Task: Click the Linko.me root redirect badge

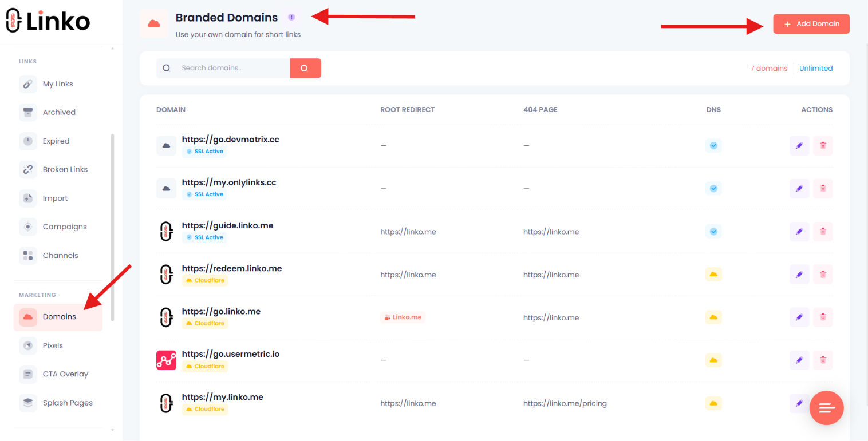Action: pos(403,317)
